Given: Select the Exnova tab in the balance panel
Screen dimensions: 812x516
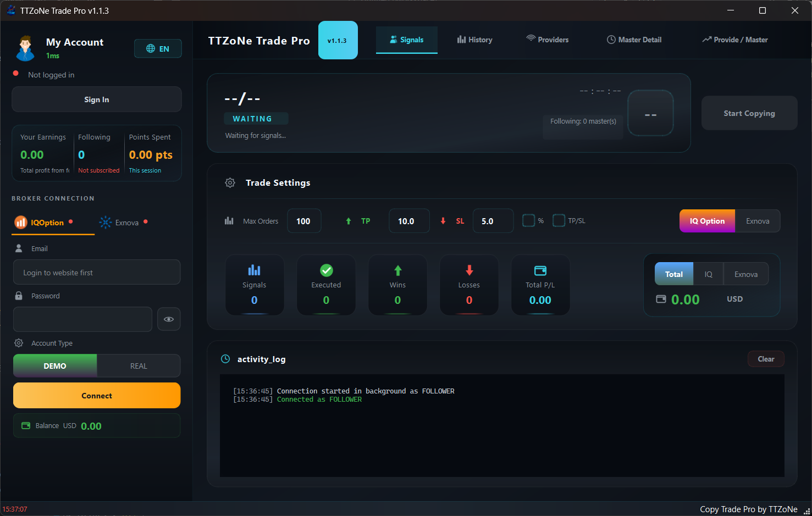Looking at the screenshot, I should (745, 273).
